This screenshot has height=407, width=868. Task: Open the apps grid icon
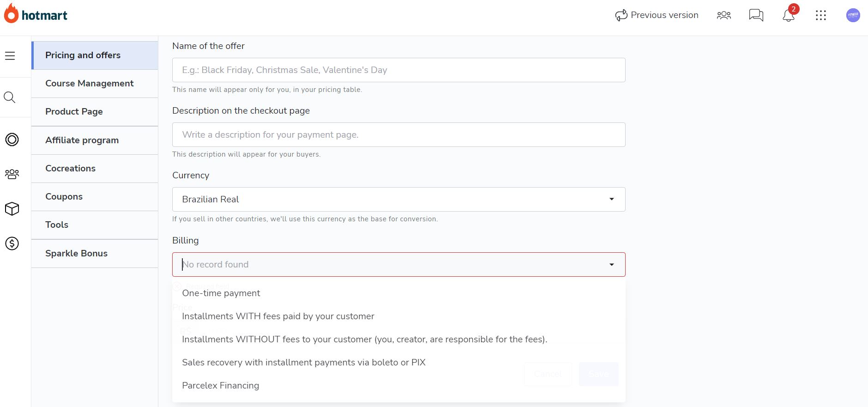click(x=821, y=15)
